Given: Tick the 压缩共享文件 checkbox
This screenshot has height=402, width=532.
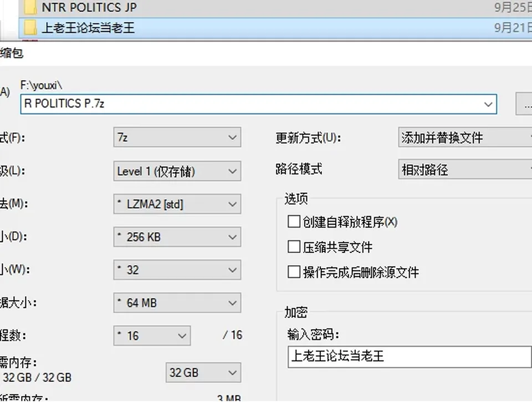Looking at the screenshot, I should tap(294, 247).
